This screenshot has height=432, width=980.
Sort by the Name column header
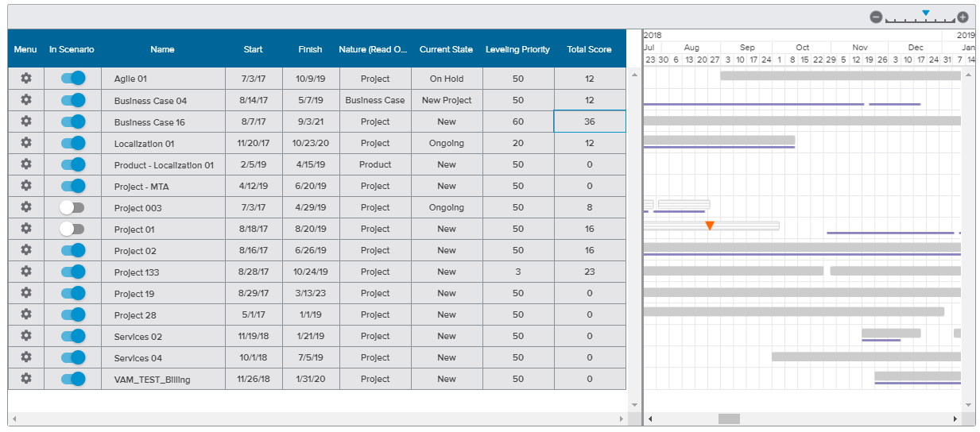click(x=162, y=49)
